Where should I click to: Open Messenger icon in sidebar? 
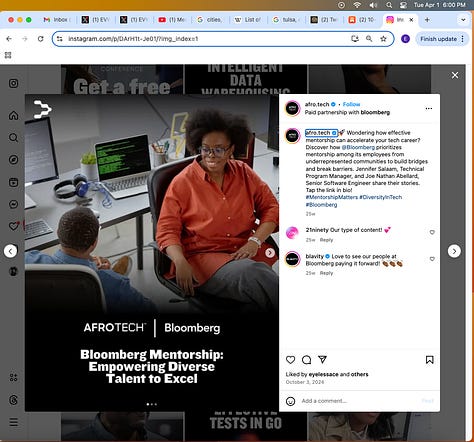13,204
